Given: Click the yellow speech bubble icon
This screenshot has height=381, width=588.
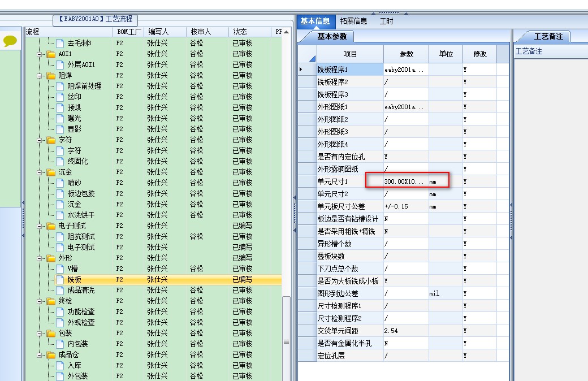Looking at the screenshot, I should [10, 41].
